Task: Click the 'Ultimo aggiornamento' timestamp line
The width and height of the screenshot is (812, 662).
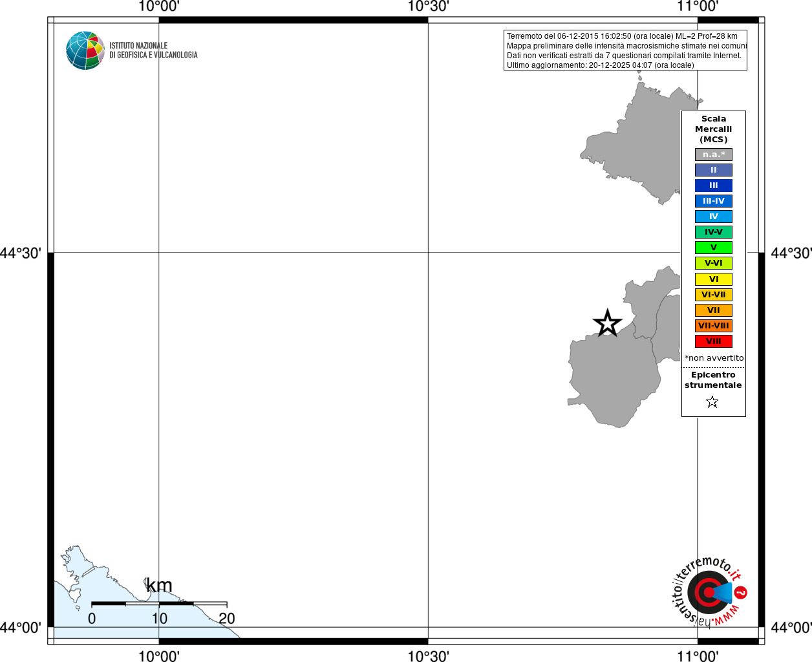Action: click(x=601, y=65)
